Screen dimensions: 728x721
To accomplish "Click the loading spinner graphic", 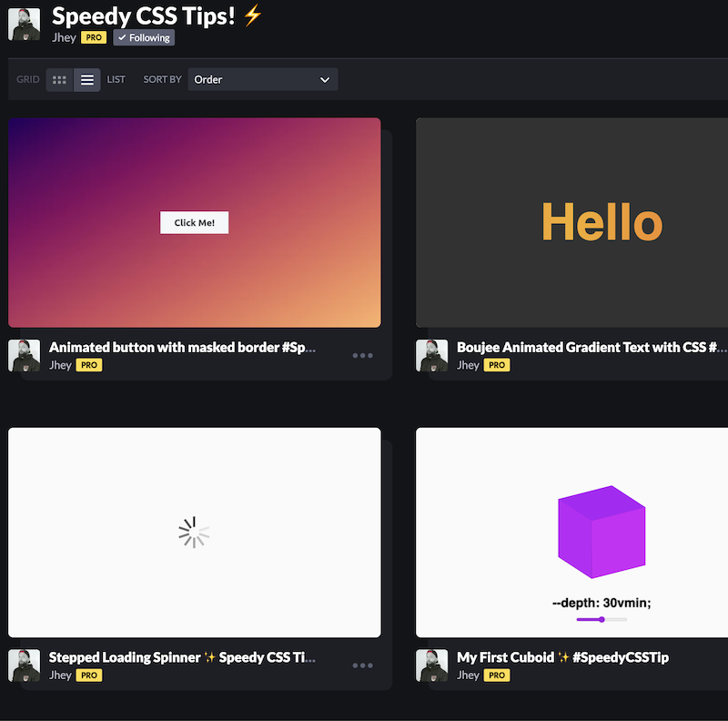I will (194, 533).
